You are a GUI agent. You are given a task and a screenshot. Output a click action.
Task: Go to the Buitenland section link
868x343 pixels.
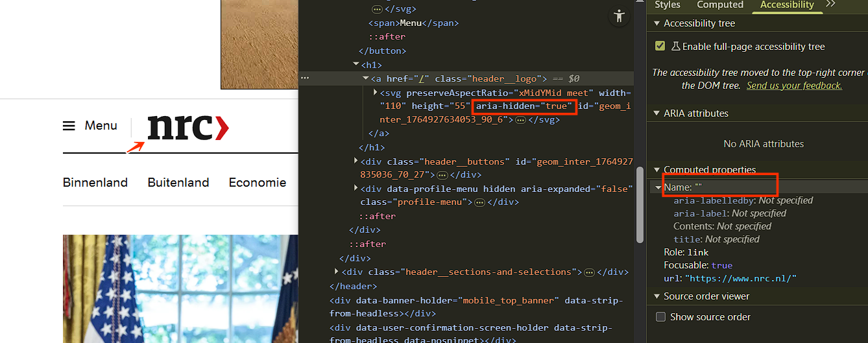point(178,183)
